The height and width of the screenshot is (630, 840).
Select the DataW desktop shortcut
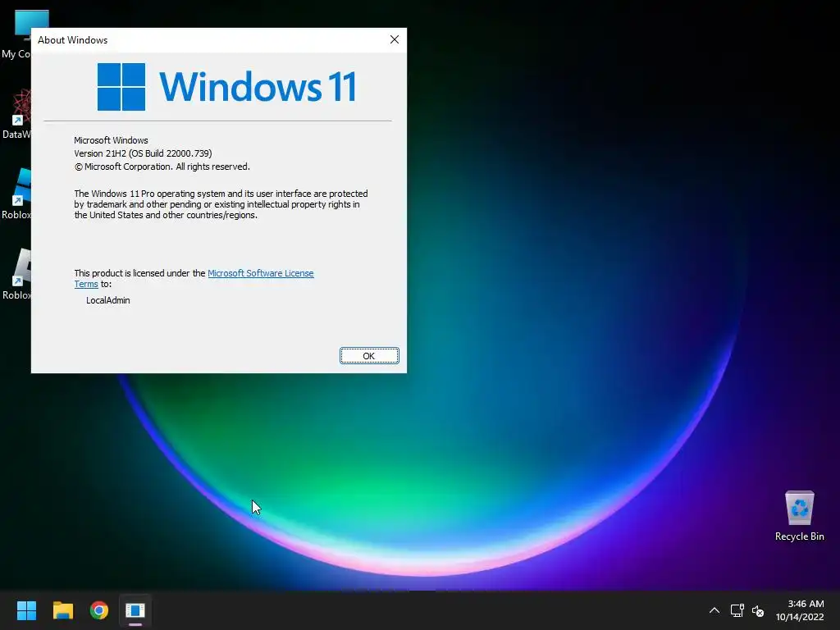click(x=16, y=114)
